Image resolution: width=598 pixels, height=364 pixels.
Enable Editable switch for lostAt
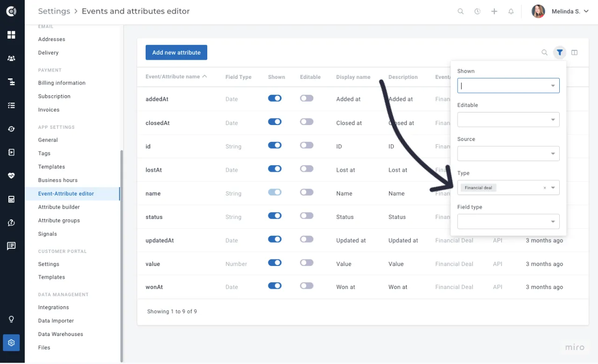pyautogui.click(x=307, y=168)
